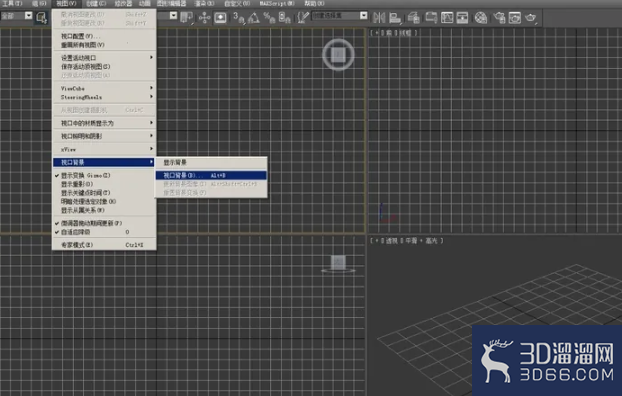
Task: Open the Material Editor icon
Action: click(480, 17)
